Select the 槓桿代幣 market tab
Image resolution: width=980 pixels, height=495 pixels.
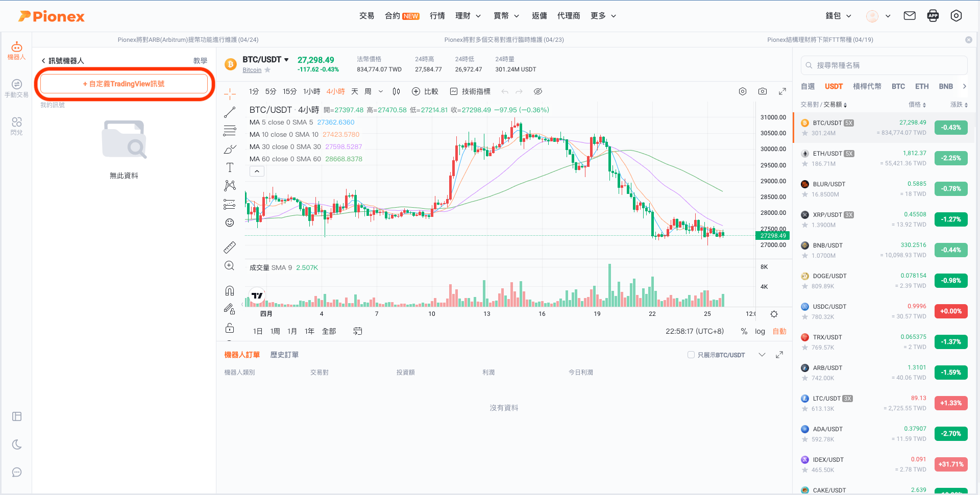(x=867, y=86)
